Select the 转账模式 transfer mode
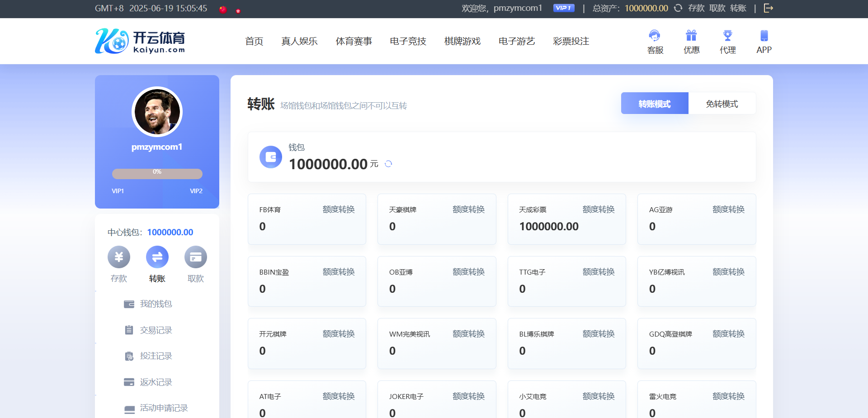 (654, 104)
